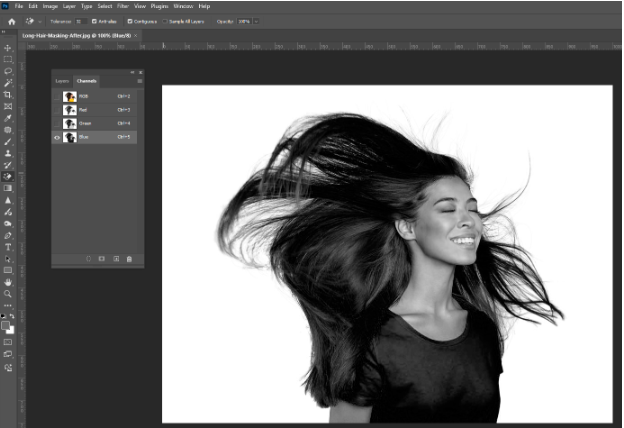Image resolution: width=624 pixels, height=428 pixels.
Task: Open the Filter menu
Action: (x=123, y=6)
